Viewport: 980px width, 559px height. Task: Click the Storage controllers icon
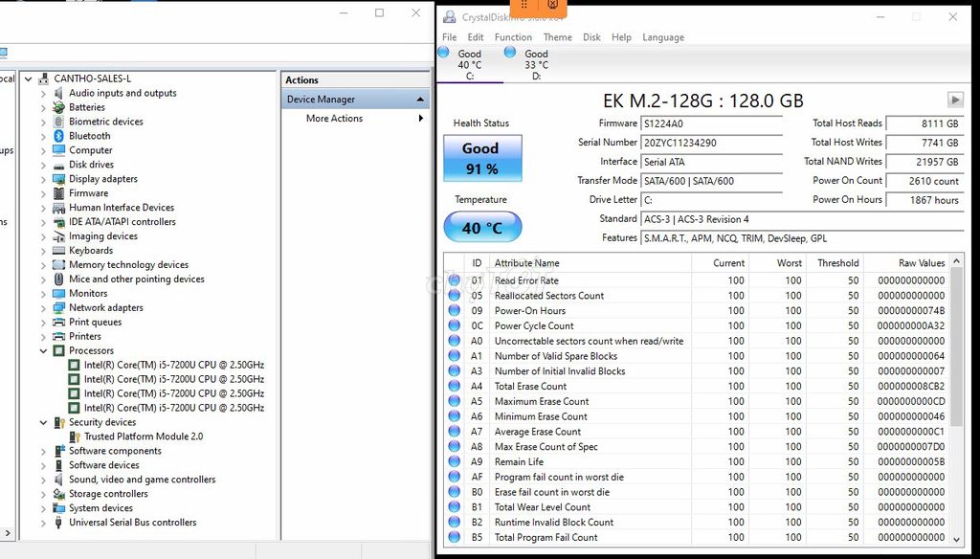tap(58, 494)
